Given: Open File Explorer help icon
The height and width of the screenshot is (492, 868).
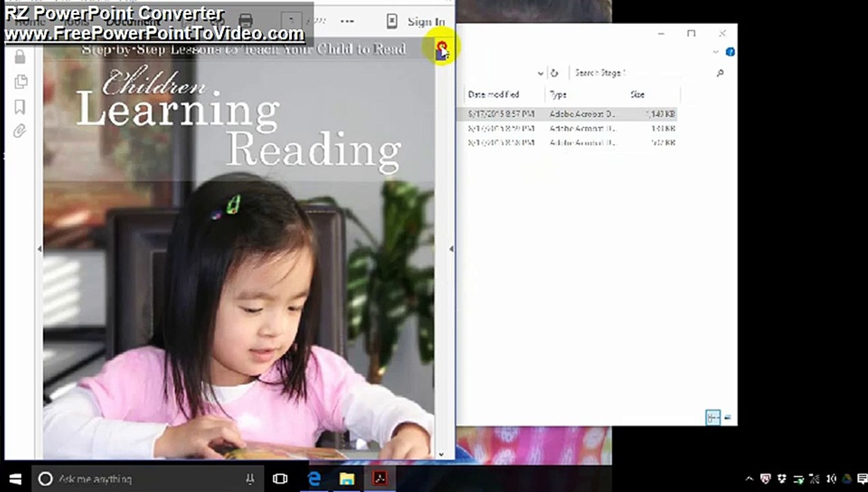Looking at the screenshot, I should pyautogui.click(x=730, y=52).
